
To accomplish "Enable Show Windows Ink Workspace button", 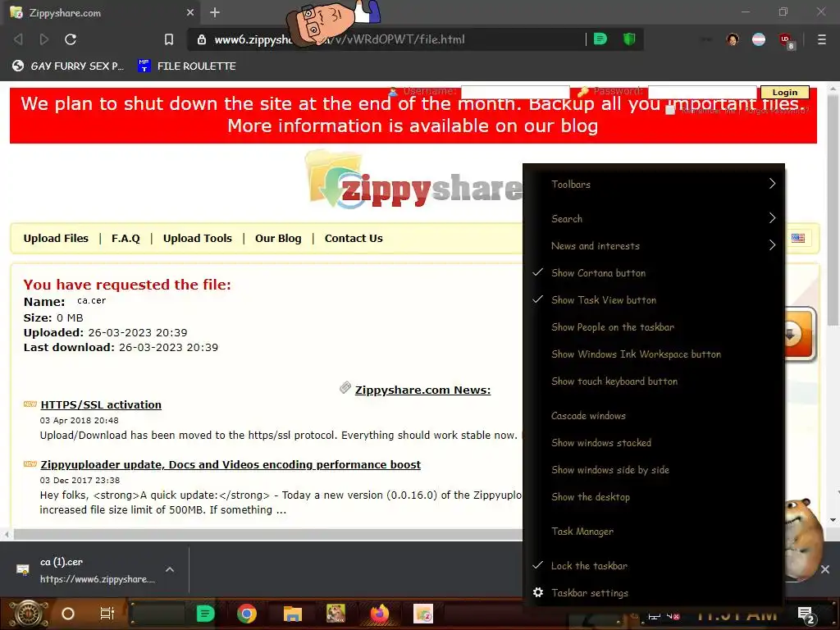I will pos(654,354).
